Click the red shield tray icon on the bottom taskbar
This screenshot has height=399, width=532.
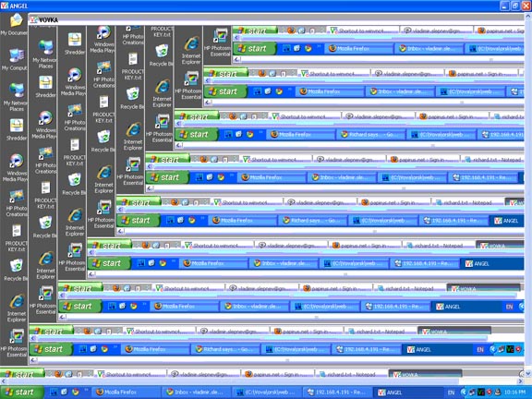489,393
